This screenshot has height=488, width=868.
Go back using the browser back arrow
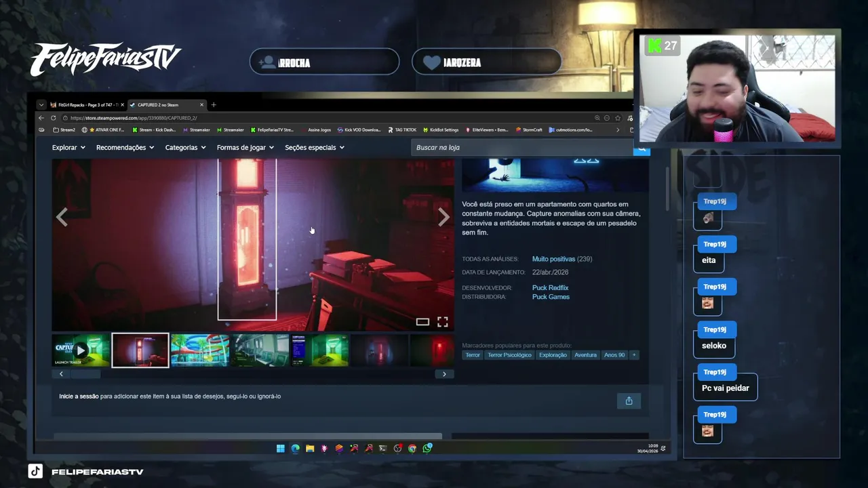click(x=41, y=118)
